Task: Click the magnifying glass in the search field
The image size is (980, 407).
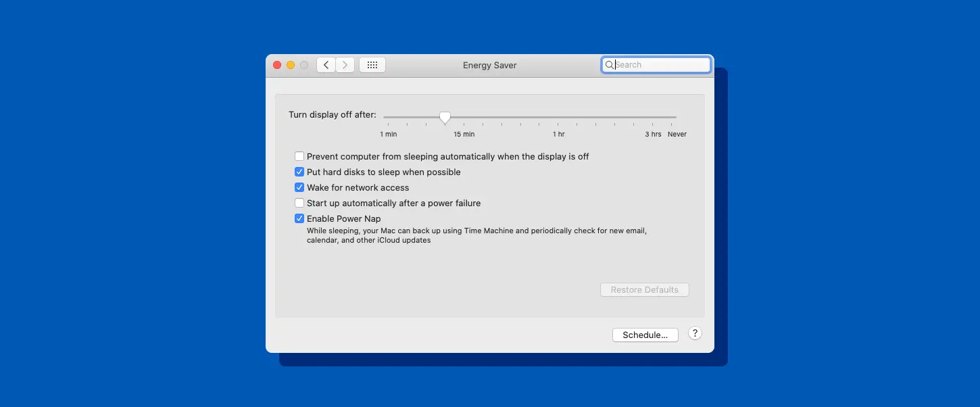Action: (610, 65)
